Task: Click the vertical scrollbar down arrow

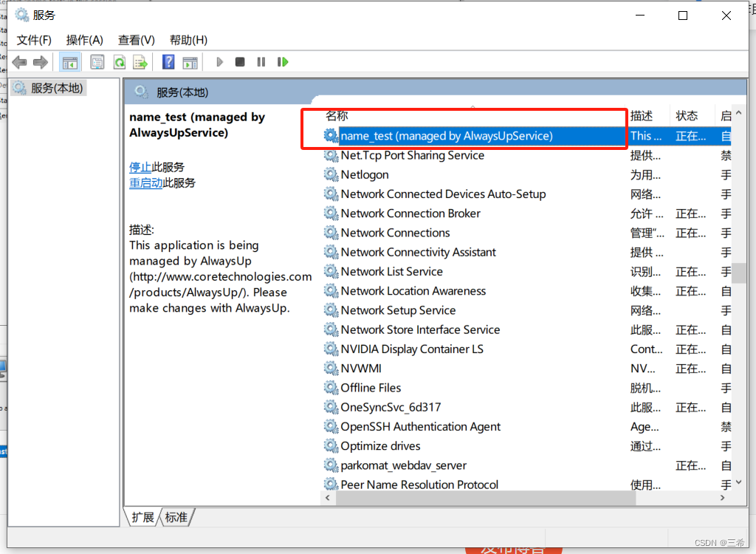Action: 738,482
